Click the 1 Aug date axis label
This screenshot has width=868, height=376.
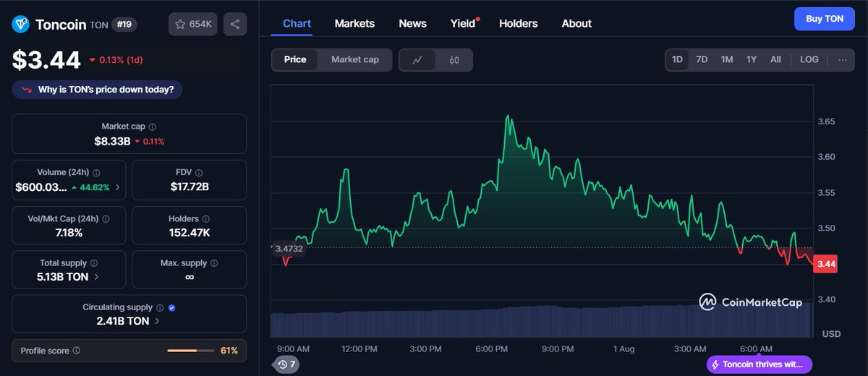click(624, 349)
